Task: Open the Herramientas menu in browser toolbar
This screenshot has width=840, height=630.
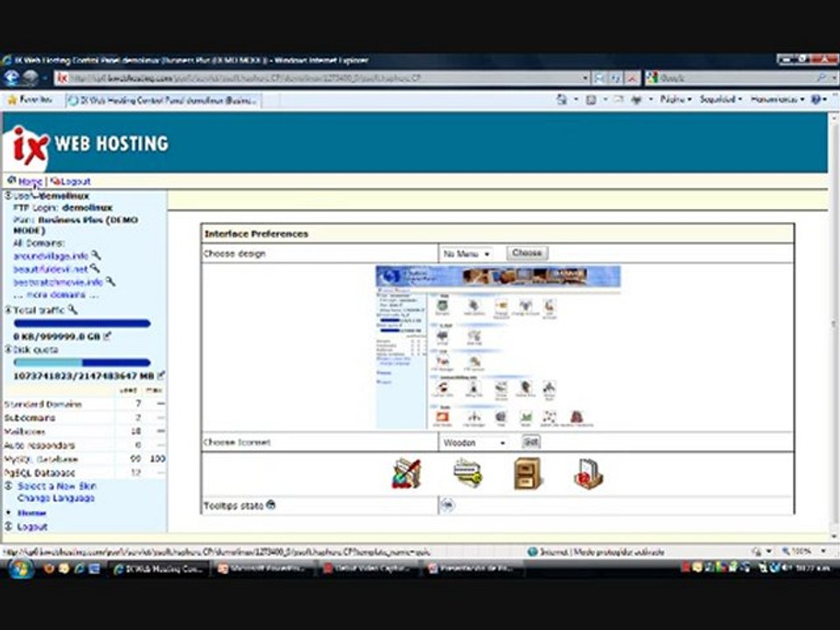Action: [777, 99]
